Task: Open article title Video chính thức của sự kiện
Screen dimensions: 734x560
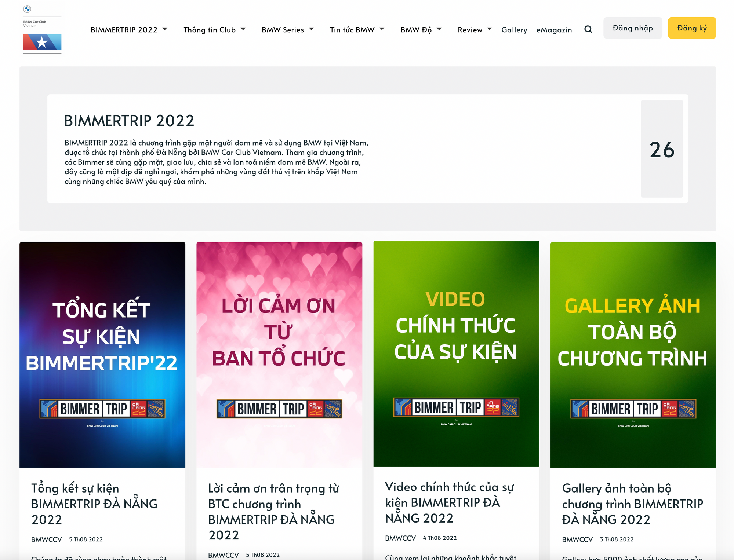Action: [450, 502]
